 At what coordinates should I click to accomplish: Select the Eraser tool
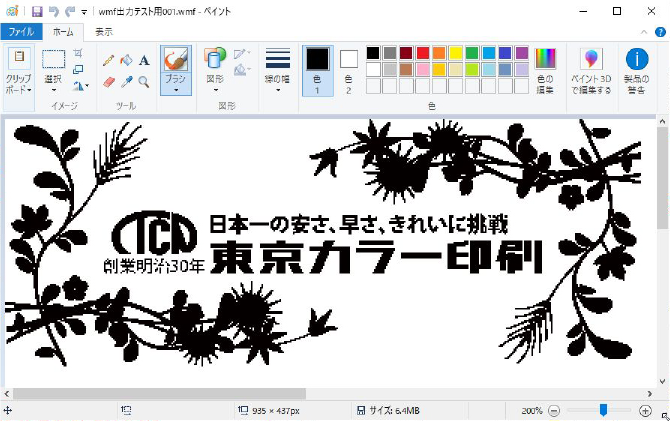pos(109,82)
